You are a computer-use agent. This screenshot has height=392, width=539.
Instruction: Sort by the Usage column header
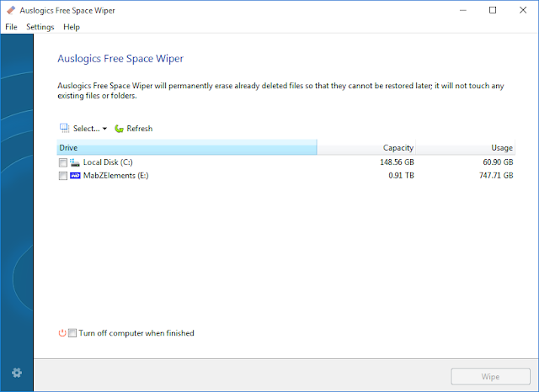465,147
